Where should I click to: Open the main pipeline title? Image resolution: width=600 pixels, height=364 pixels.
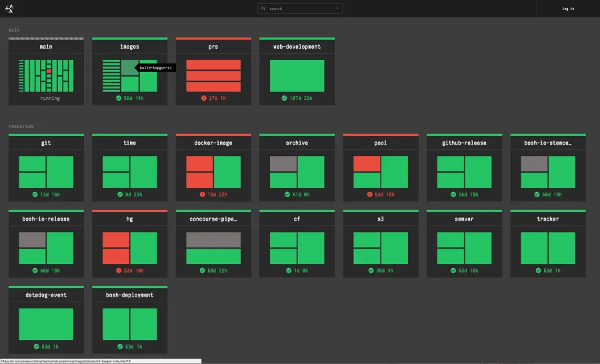[x=46, y=47]
